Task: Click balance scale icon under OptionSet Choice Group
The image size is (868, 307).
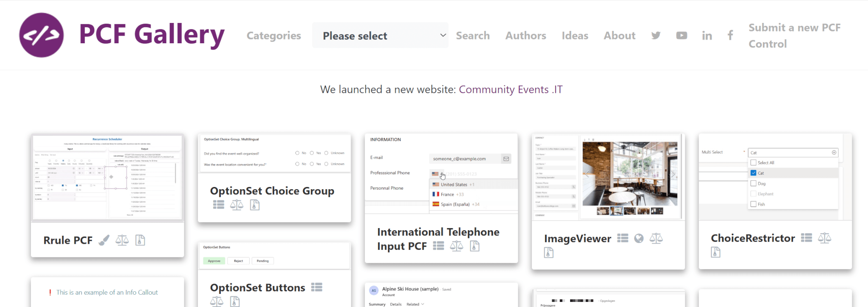Action: pyautogui.click(x=236, y=205)
